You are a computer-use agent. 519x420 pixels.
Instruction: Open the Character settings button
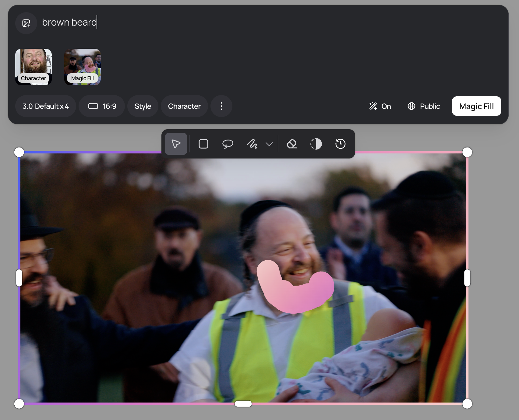[x=184, y=106]
